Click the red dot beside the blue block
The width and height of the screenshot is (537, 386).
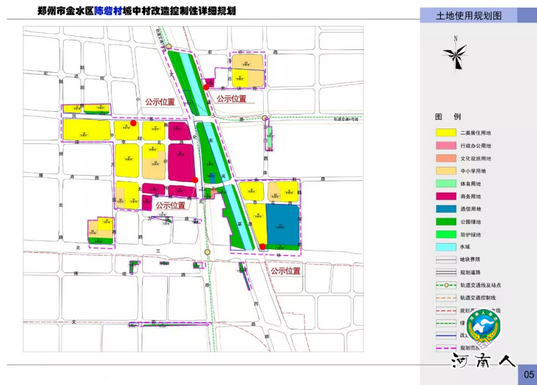point(263,247)
